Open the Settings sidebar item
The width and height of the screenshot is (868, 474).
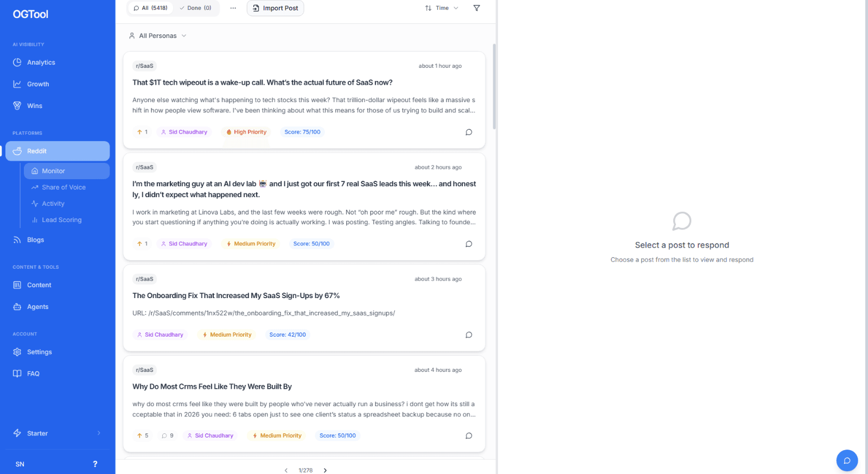[39, 352]
